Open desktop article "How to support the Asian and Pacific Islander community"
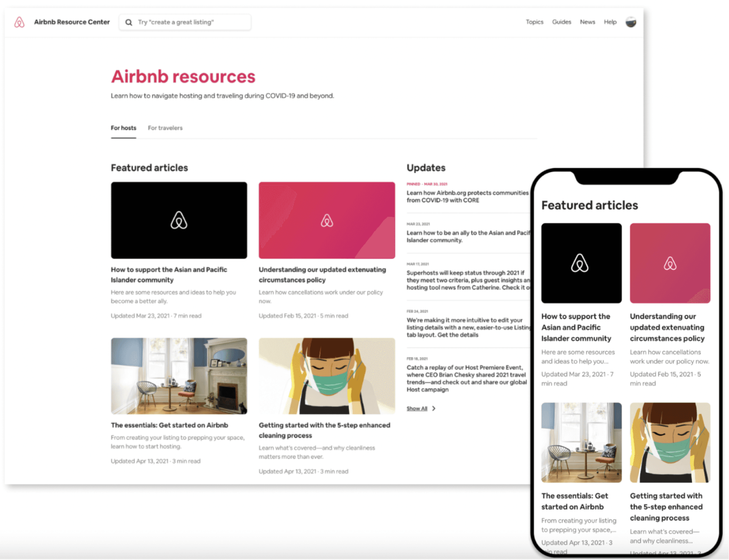The width and height of the screenshot is (729, 560). pyautogui.click(x=169, y=275)
